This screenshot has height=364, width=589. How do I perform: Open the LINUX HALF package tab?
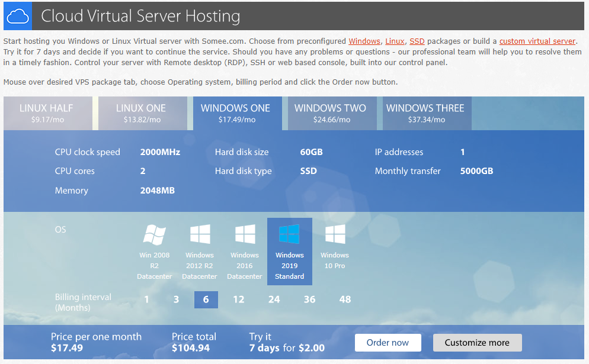(48, 113)
